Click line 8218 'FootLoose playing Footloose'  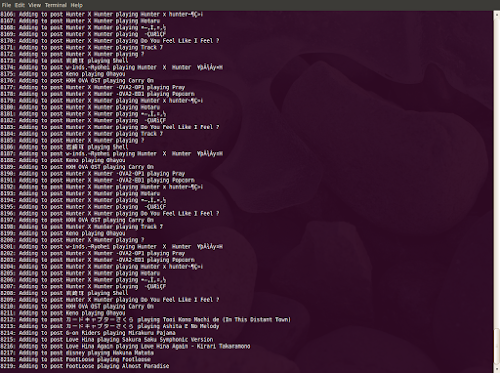(108, 359)
